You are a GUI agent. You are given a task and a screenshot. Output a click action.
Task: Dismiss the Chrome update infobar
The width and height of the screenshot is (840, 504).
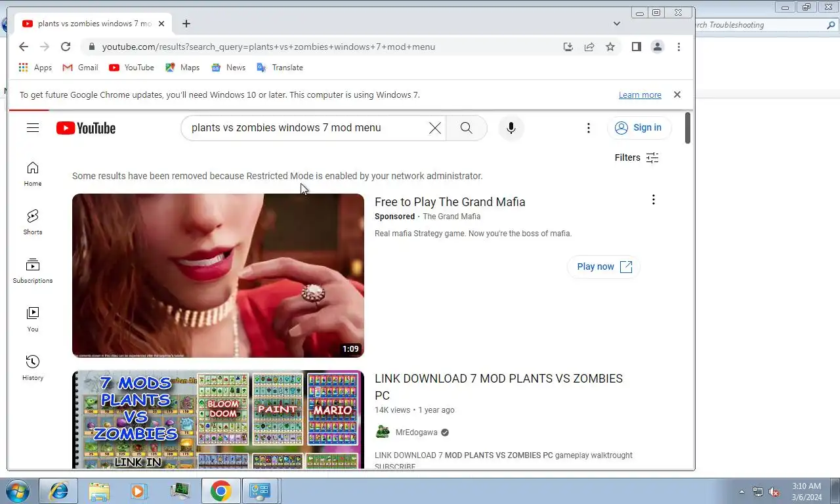677,95
